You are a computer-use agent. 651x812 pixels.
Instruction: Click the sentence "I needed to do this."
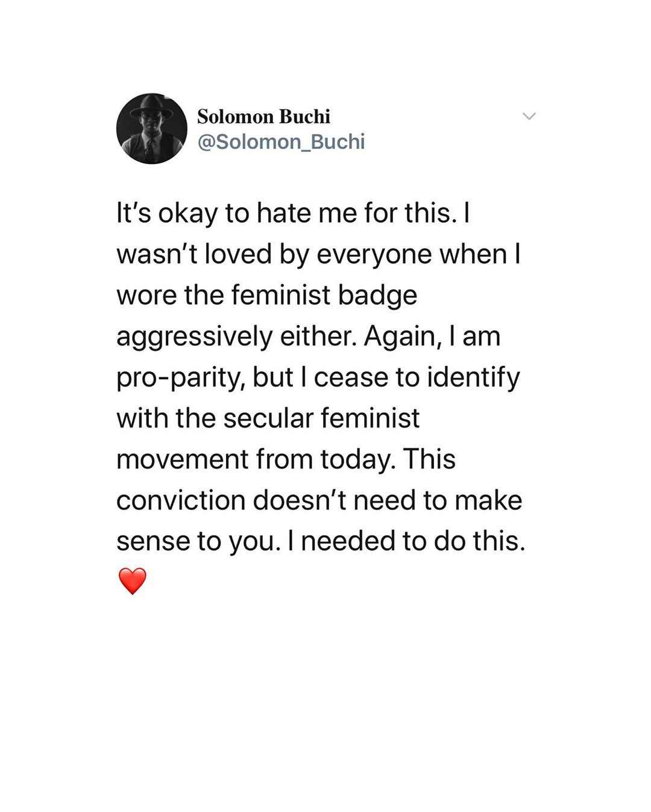tap(413, 541)
